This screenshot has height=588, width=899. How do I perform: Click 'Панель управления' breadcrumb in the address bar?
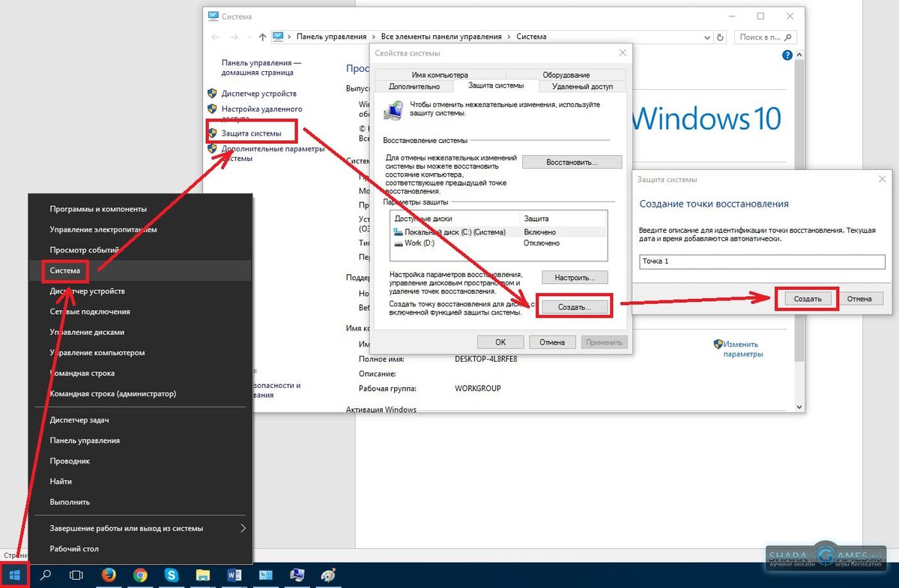click(x=331, y=37)
